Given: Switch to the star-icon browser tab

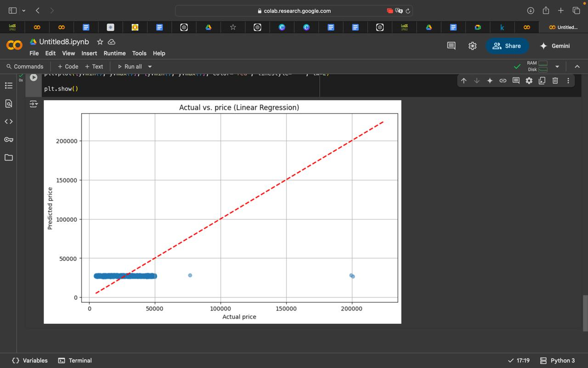Looking at the screenshot, I should tap(233, 28).
